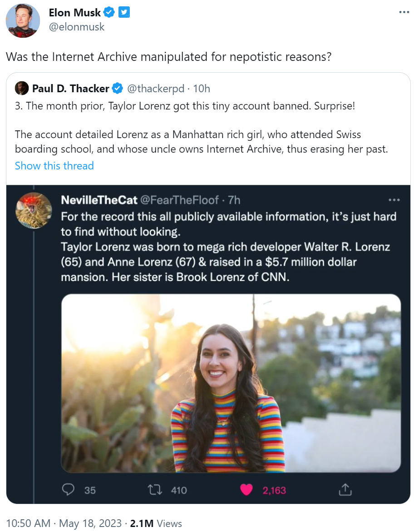Expand the more options on NevilleTheCat's tweet
414x532 pixels.
[394, 200]
